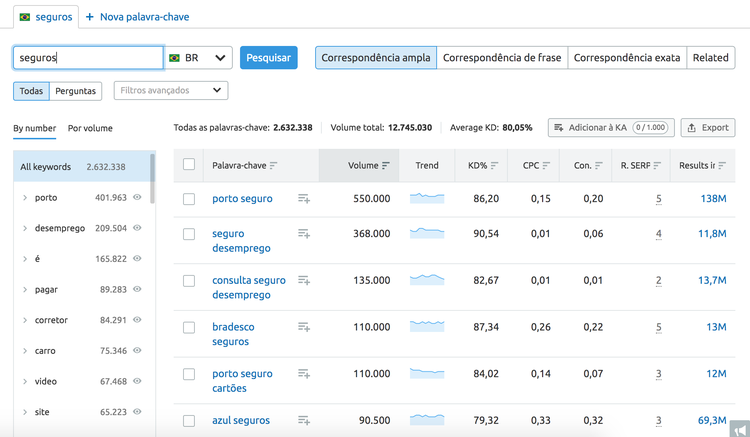Switch to Por volume grouping tab
This screenshot has height=437, width=750.
[x=90, y=128]
